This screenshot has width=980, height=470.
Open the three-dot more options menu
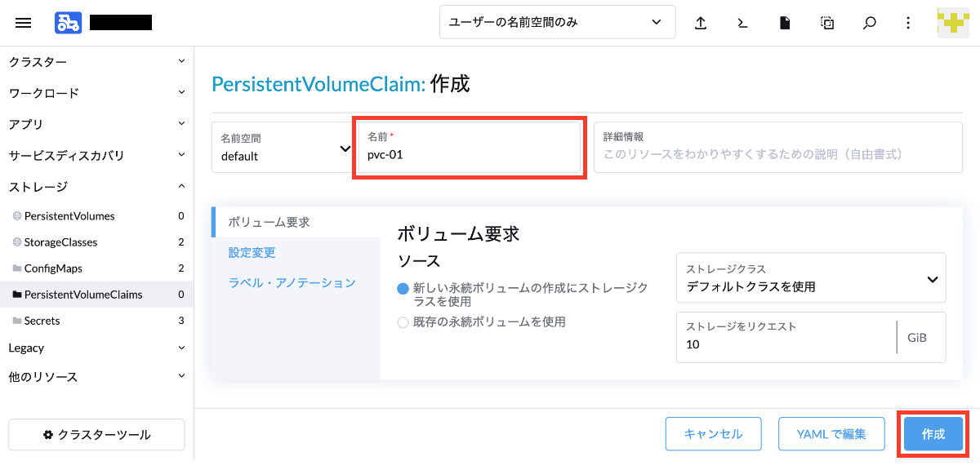[908, 23]
